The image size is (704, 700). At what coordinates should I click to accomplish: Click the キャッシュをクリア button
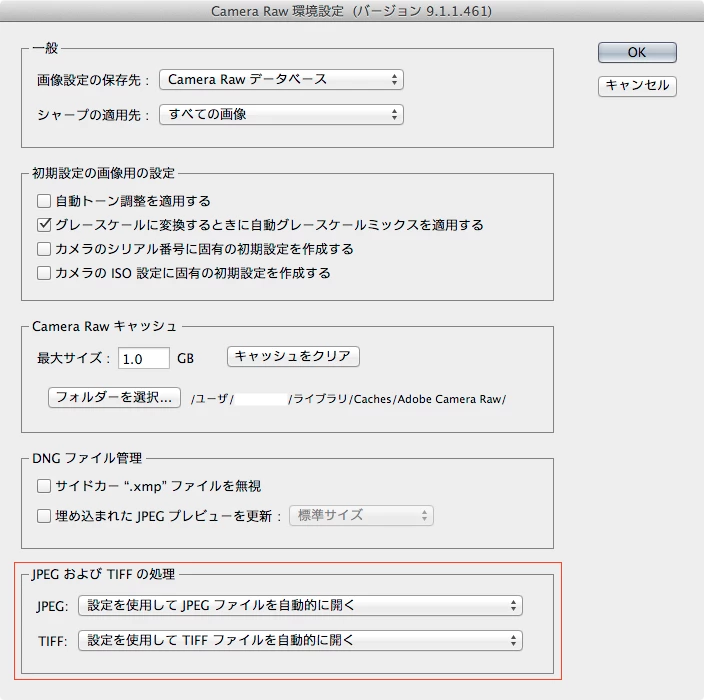tap(293, 356)
